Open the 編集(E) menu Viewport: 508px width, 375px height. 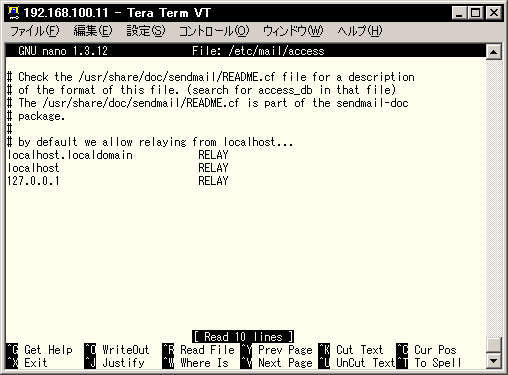pyautogui.click(x=93, y=31)
